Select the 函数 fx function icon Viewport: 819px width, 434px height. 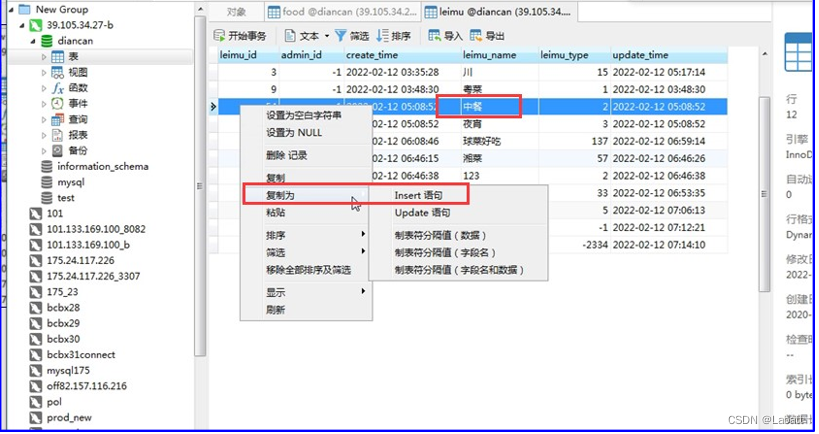coord(57,88)
